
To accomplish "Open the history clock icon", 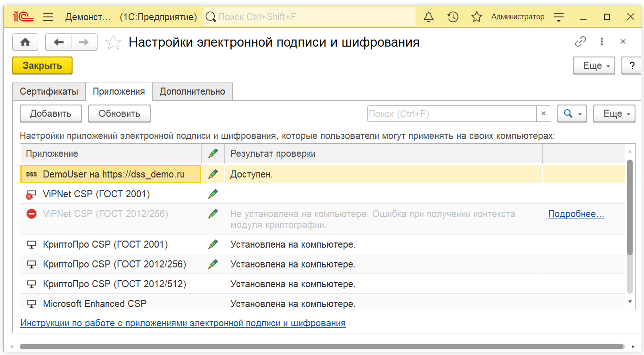I will pos(453,17).
